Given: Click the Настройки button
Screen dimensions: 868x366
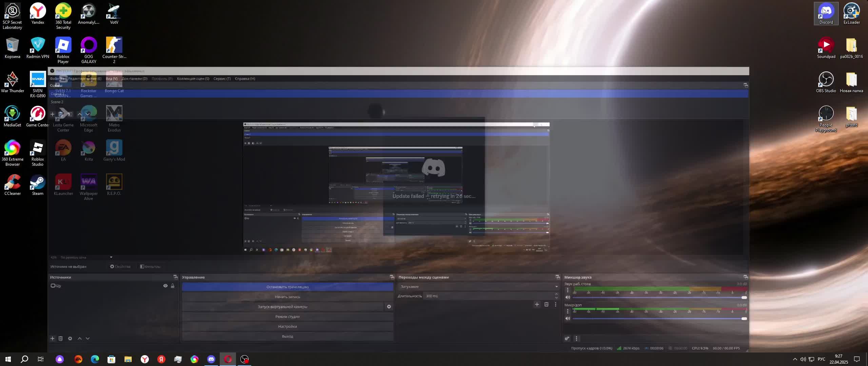Looking at the screenshot, I should pos(287,326).
